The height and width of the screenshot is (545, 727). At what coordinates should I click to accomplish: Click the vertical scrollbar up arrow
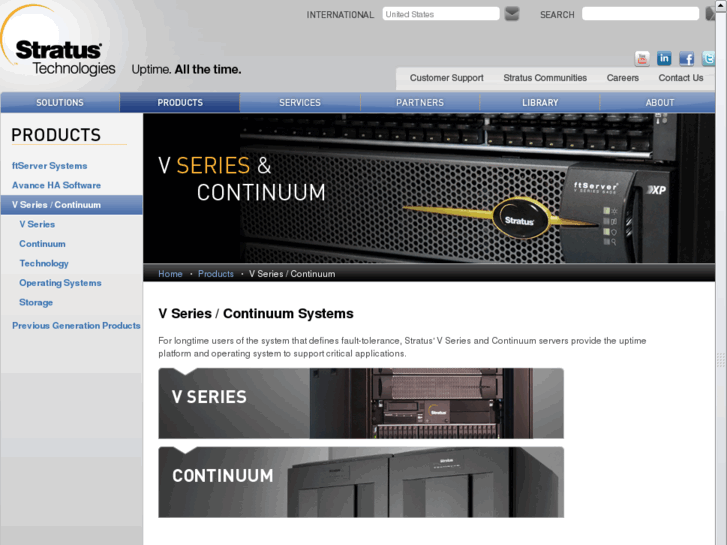click(x=721, y=5)
